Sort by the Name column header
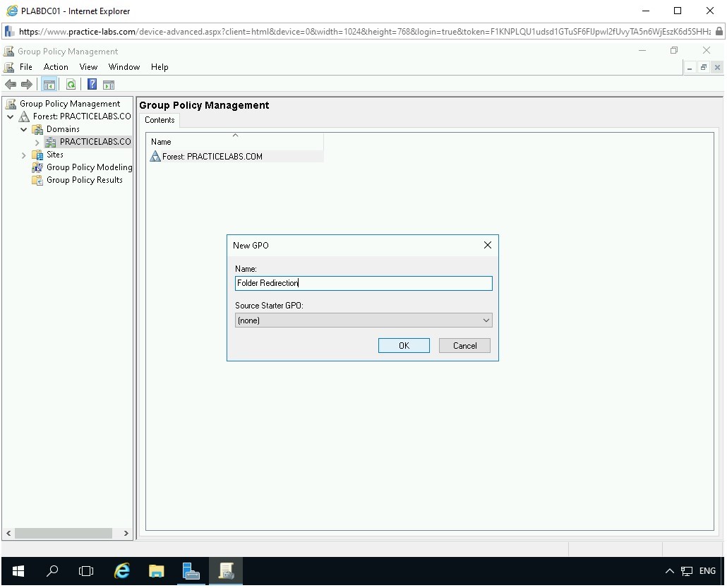Viewport: 727px width, 588px height. pyautogui.click(x=234, y=141)
